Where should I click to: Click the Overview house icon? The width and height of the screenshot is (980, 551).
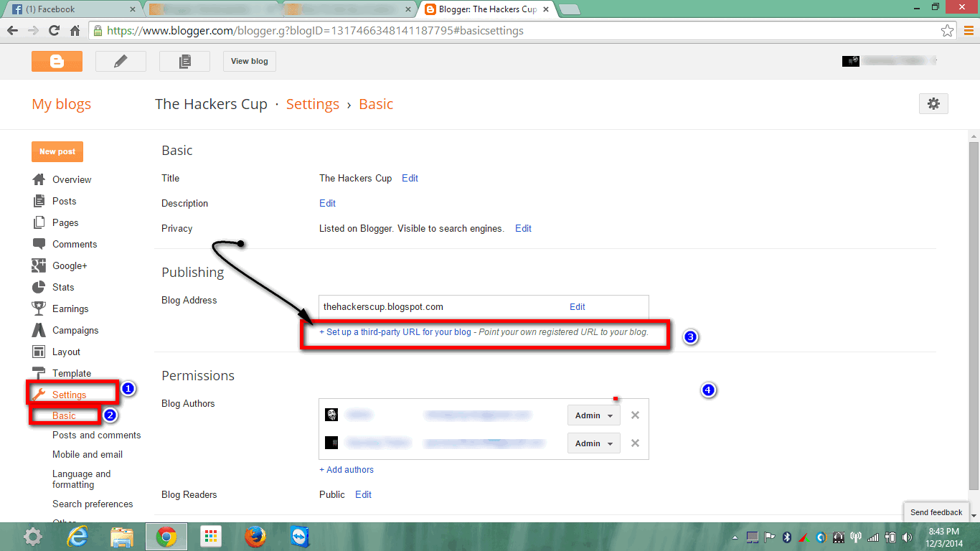[x=39, y=179]
